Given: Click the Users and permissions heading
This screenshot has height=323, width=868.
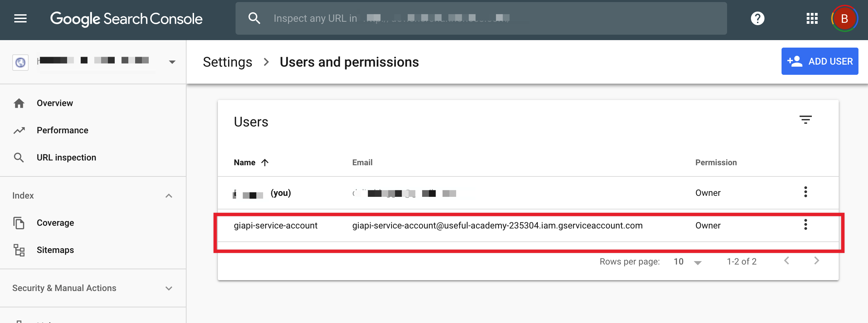Looking at the screenshot, I should click(349, 62).
